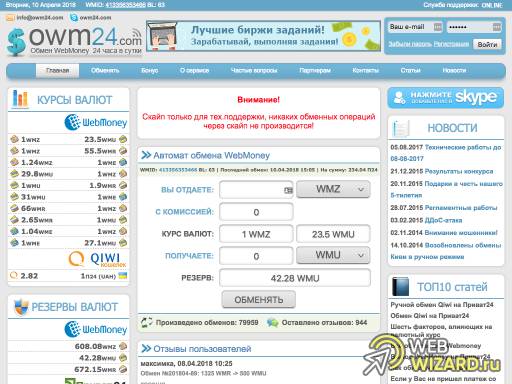Viewport: 512px width, 384px height.
Task: Click the ОБМЕНЯТЬ exchange button
Action: (x=259, y=300)
